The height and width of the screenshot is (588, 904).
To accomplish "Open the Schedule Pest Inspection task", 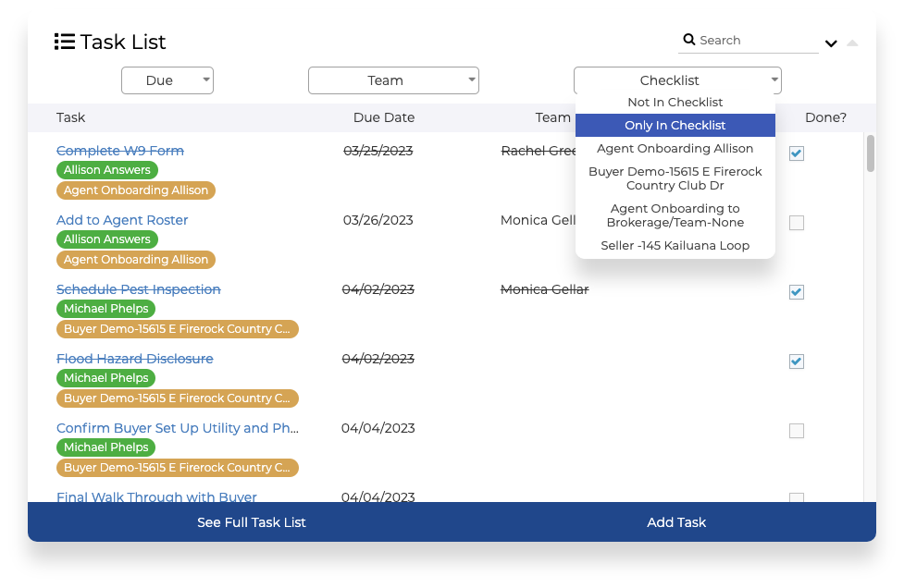I will (139, 289).
